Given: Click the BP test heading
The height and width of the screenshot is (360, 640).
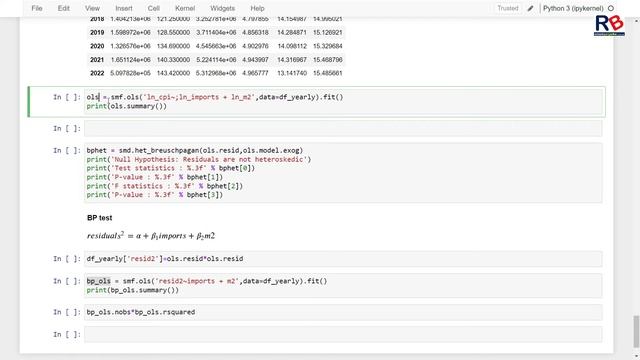Looking at the screenshot, I should tap(100, 218).
